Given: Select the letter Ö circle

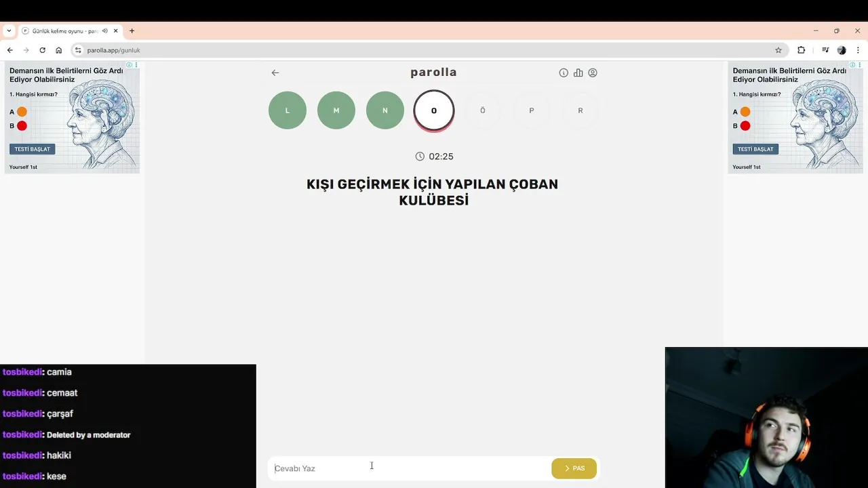Looking at the screenshot, I should 483,110.
